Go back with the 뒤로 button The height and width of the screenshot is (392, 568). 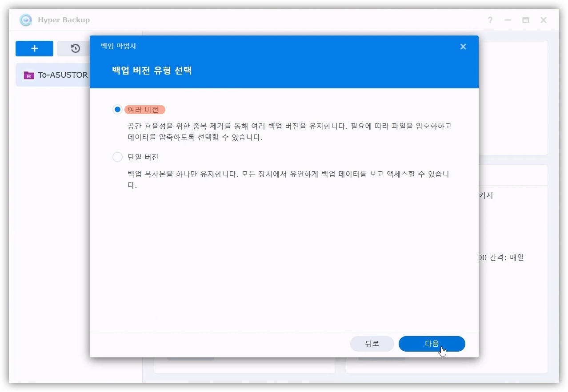[372, 344]
